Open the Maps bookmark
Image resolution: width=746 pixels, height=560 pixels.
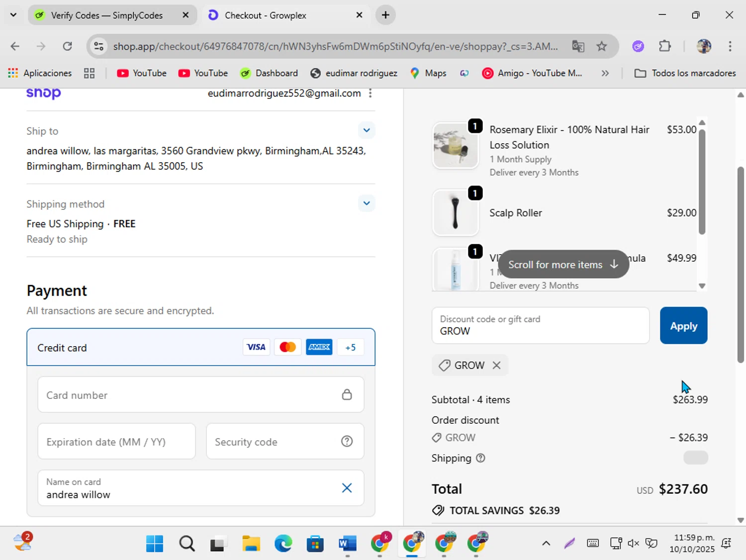pyautogui.click(x=428, y=73)
